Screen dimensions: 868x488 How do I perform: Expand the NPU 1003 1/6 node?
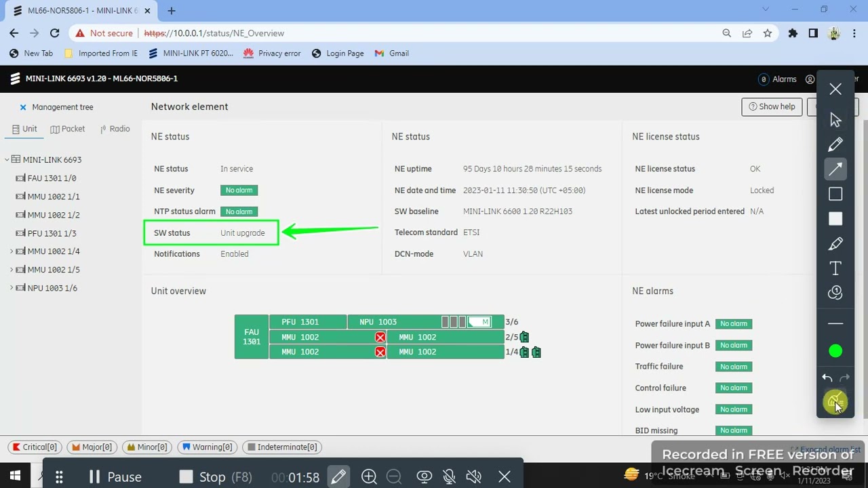point(12,288)
